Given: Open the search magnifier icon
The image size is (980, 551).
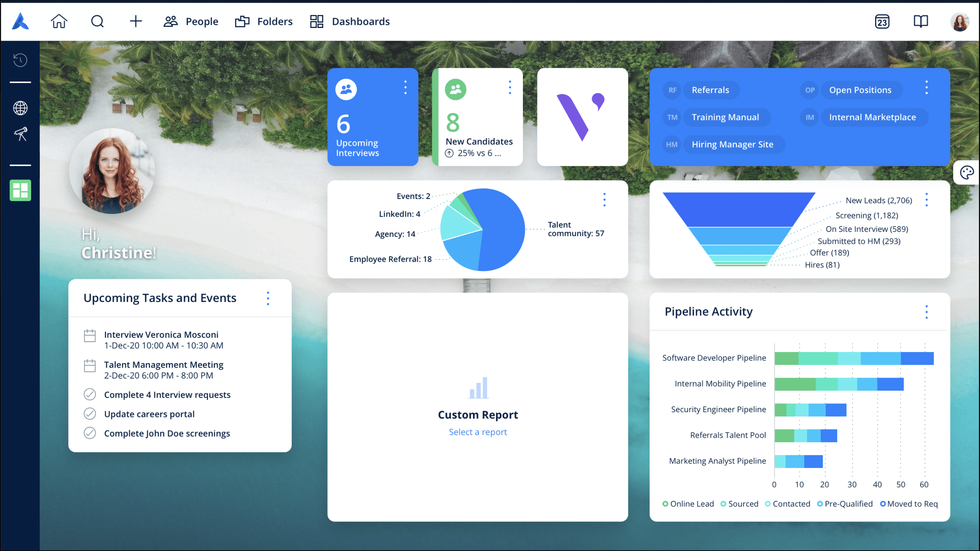Looking at the screenshot, I should [x=97, y=21].
